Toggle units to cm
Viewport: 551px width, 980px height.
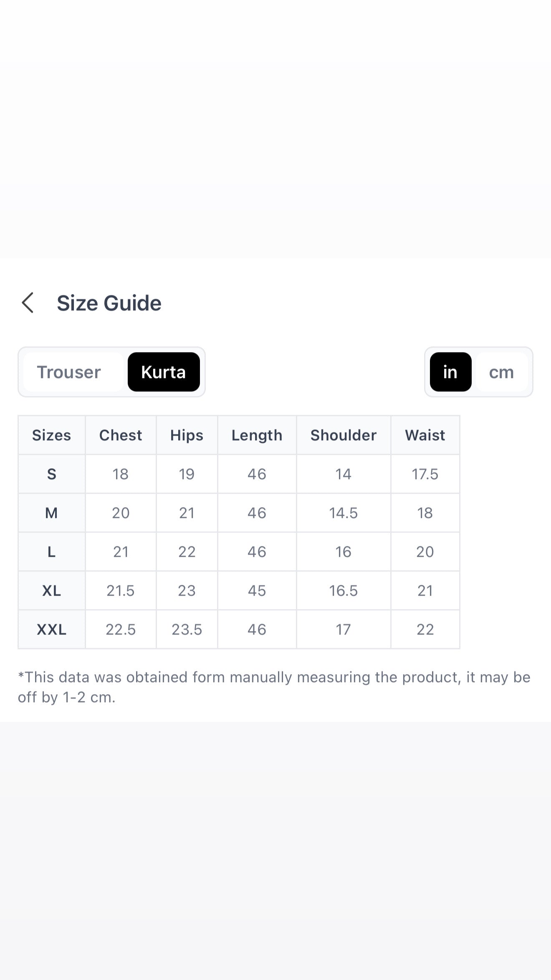501,372
